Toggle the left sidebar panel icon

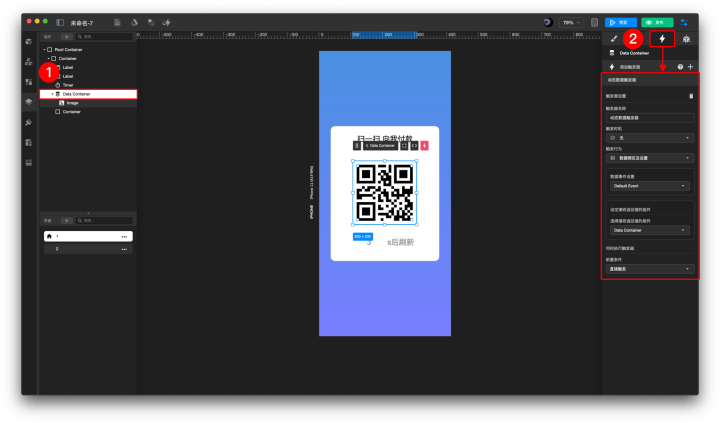[x=60, y=22]
